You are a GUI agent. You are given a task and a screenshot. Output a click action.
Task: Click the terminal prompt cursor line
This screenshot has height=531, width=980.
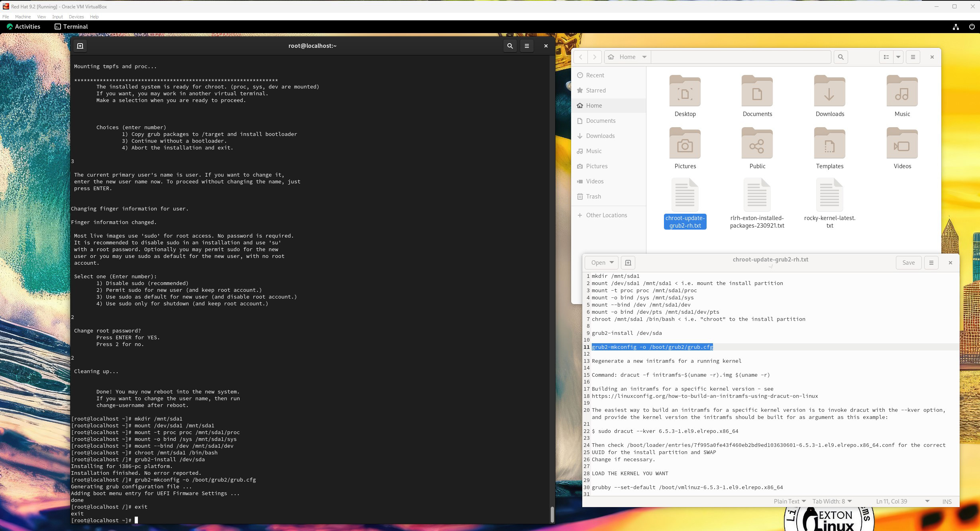pos(104,521)
